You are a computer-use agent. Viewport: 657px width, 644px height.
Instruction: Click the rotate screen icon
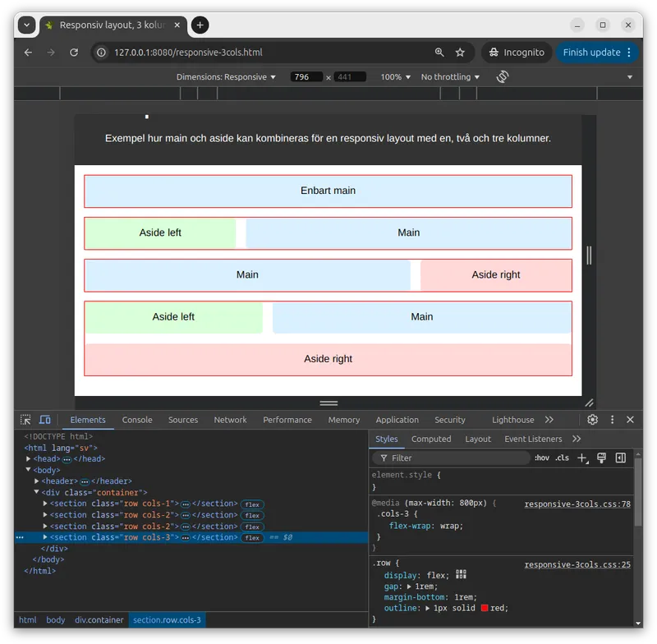click(x=503, y=76)
